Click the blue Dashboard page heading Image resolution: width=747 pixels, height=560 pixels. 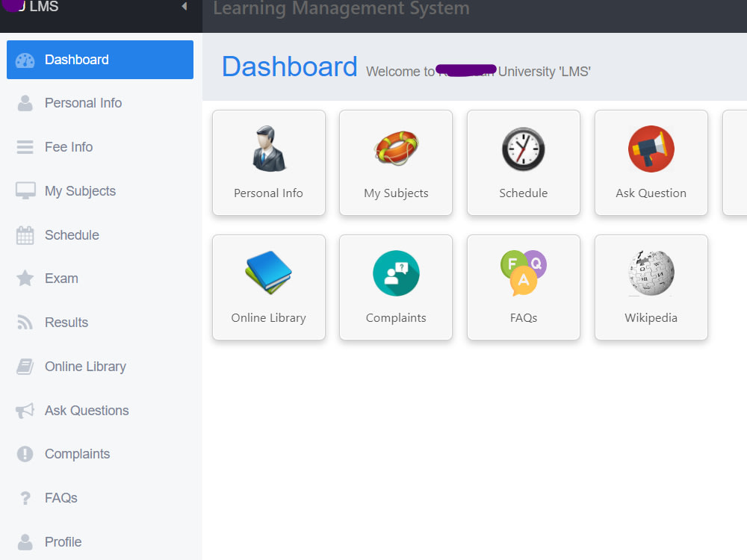tap(290, 66)
